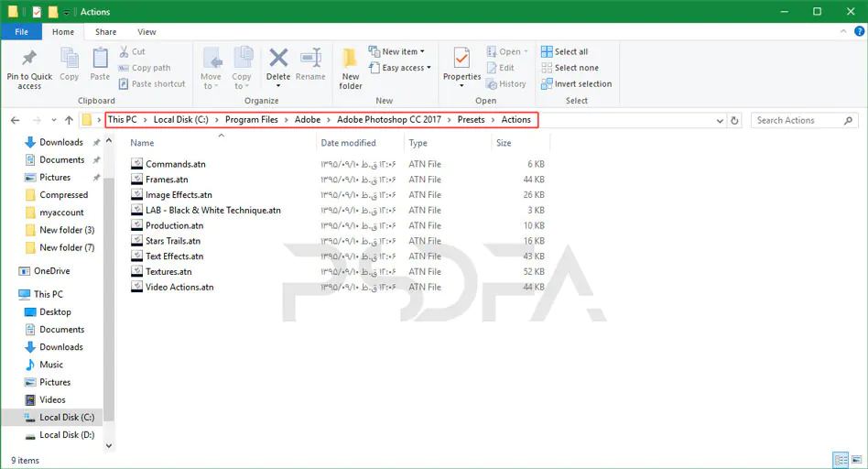Open myaccount folder in sidebar
Viewport: 868px width, 469px height.
(x=61, y=213)
